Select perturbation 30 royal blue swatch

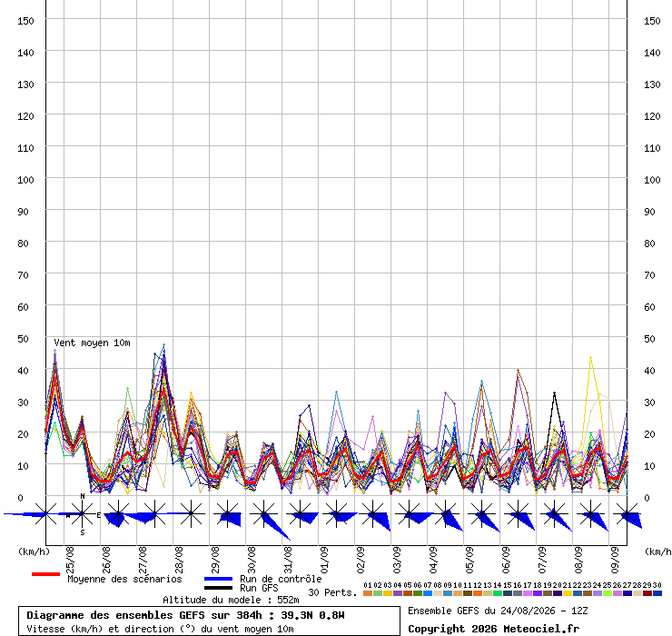(x=657, y=593)
